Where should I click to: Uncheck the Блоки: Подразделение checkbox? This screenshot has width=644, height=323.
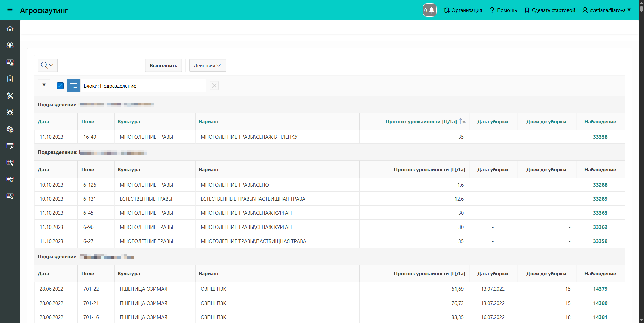(60, 86)
